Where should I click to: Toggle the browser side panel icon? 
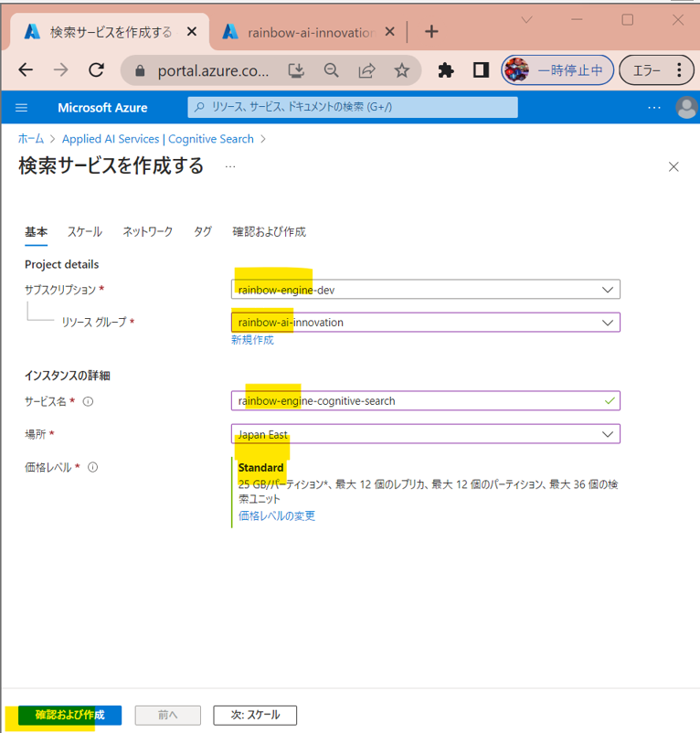(x=481, y=70)
